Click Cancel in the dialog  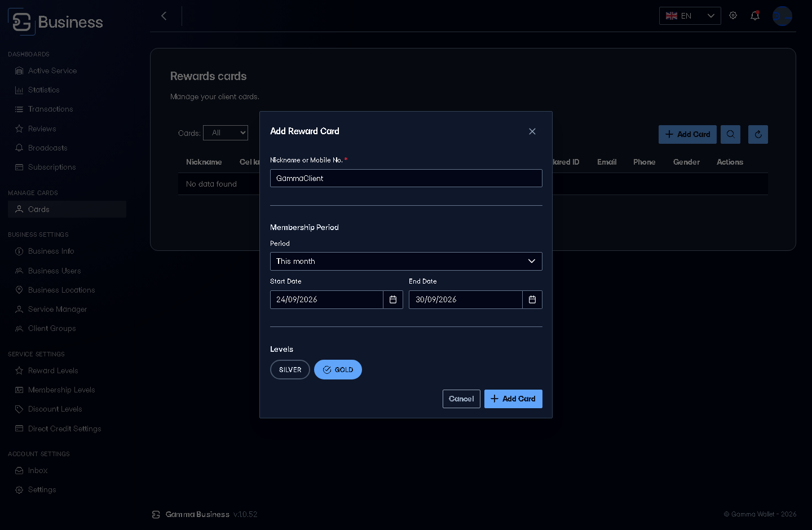[x=461, y=399]
